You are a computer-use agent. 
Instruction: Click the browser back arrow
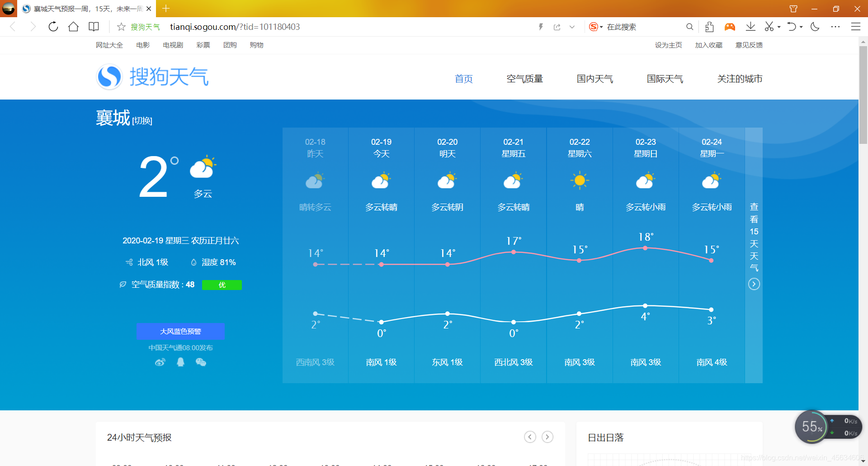coord(13,27)
